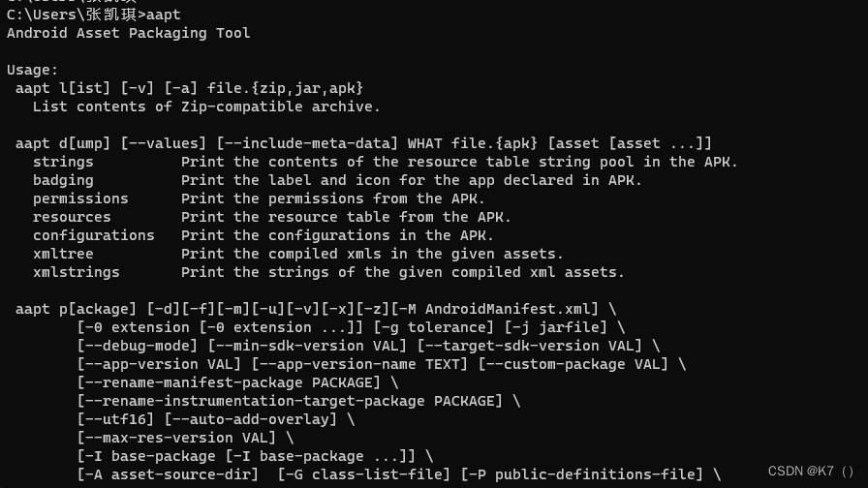The height and width of the screenshot is (488, 868).
Task: Click the '[--debug-mode]' flag text
Action: click(x=138, y=346)
